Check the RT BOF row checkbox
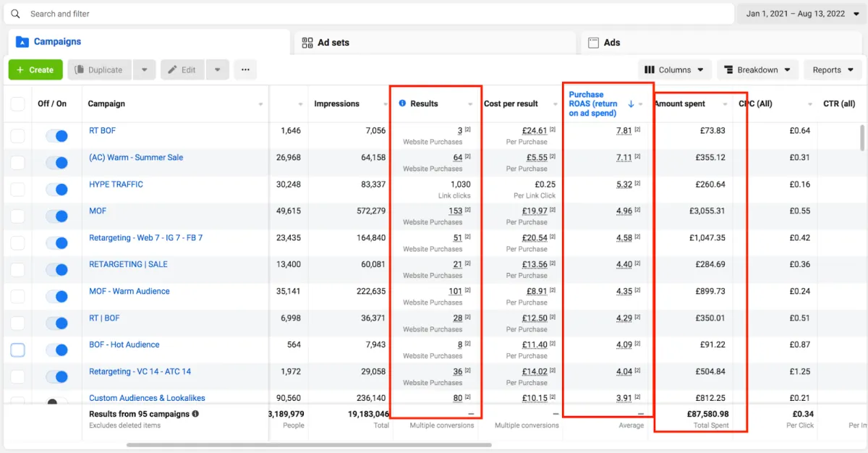 point(17,136)
